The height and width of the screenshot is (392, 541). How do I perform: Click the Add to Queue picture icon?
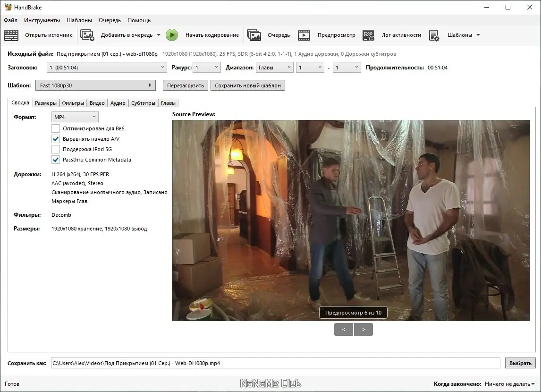point(87,35)
